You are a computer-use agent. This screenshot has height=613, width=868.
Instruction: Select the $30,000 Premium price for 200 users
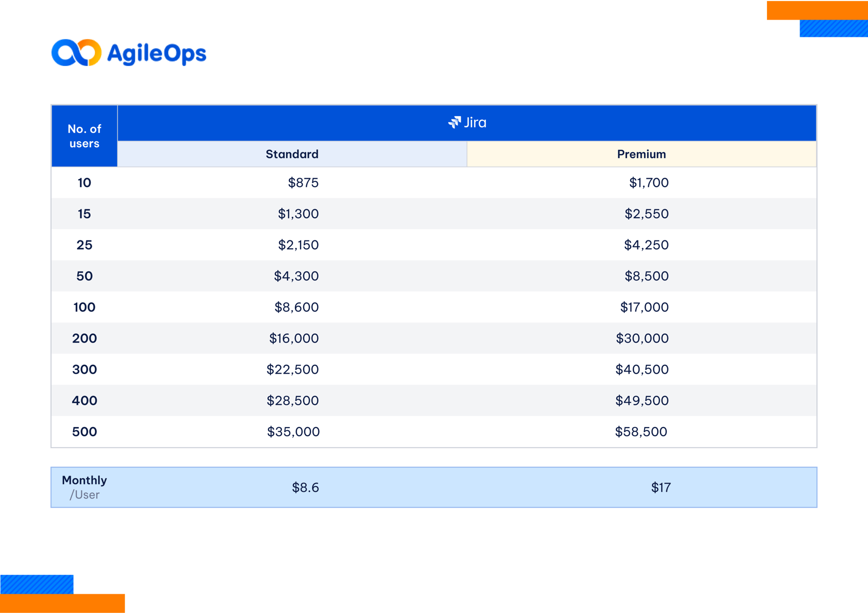pyautogui.click(x=642, y=338)
